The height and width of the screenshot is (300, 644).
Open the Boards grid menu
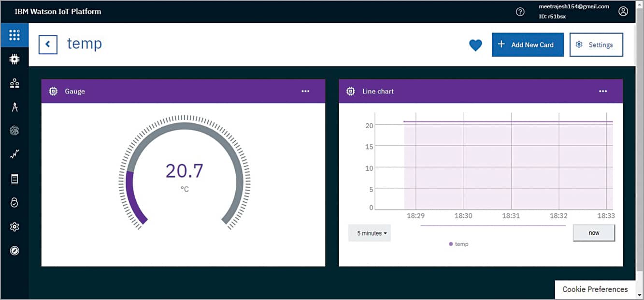[x=14, y=35]
